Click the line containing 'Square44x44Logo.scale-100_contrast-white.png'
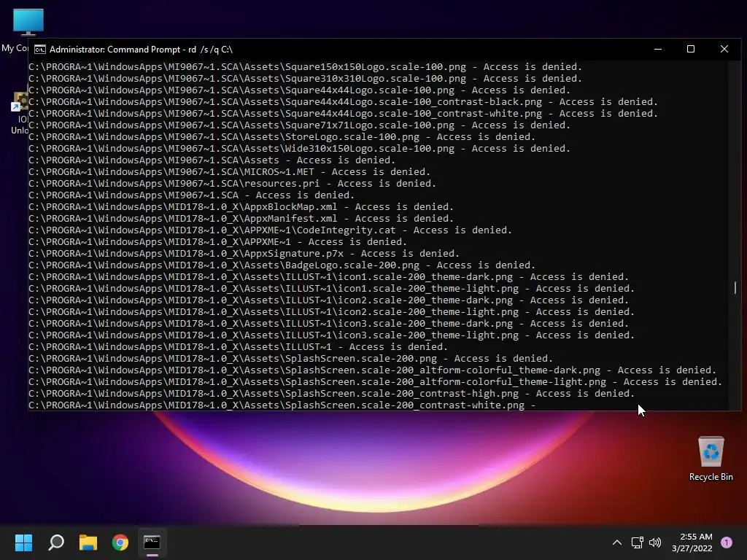 tap(343, 113)
